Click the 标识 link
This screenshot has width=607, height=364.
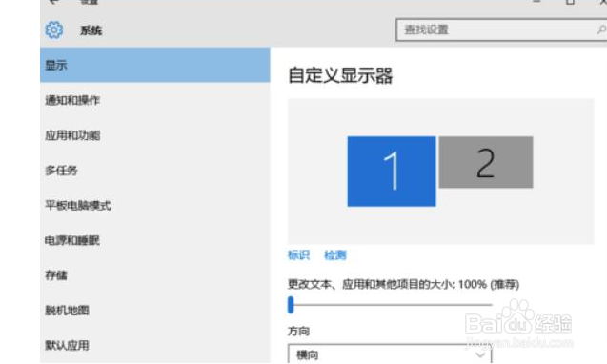[298, 254]
